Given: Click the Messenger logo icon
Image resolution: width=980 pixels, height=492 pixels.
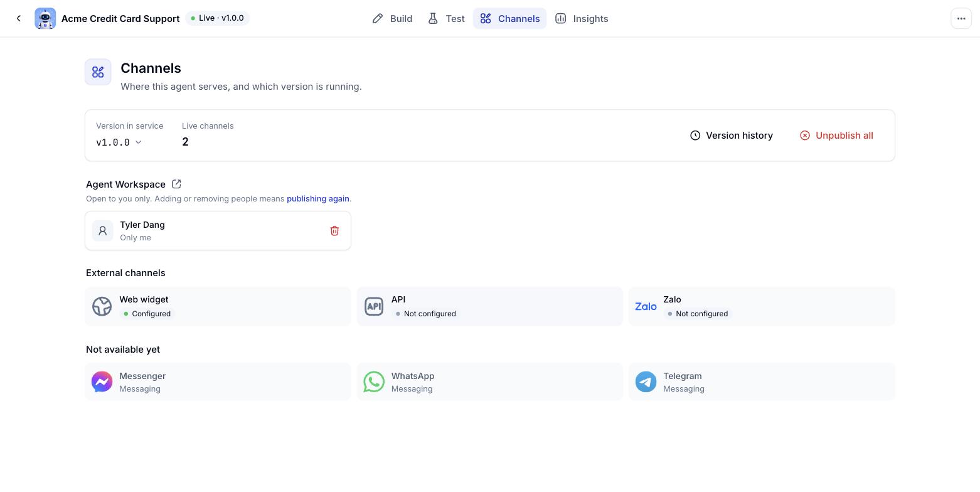Looking at the screenshot, I should coord(102,382).
